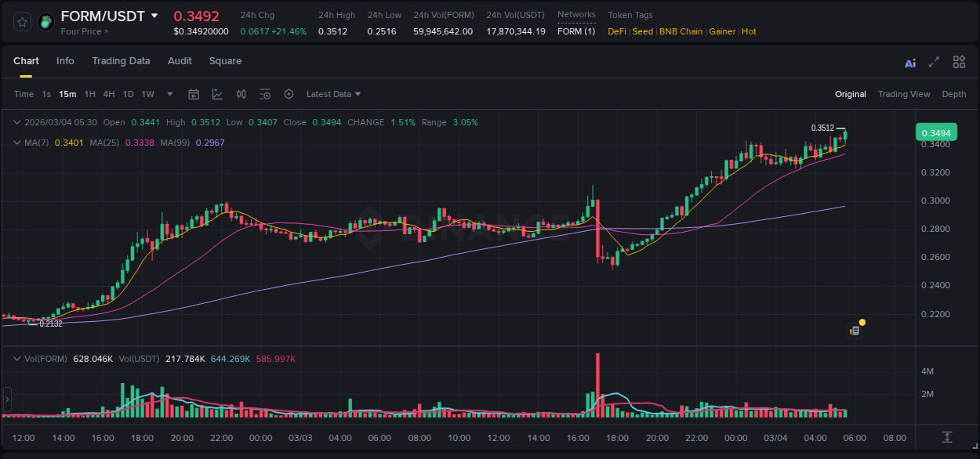Click the green current price label 0.3494
The height and width of the screenshot is (459, 980).
(x=936, y=132)
